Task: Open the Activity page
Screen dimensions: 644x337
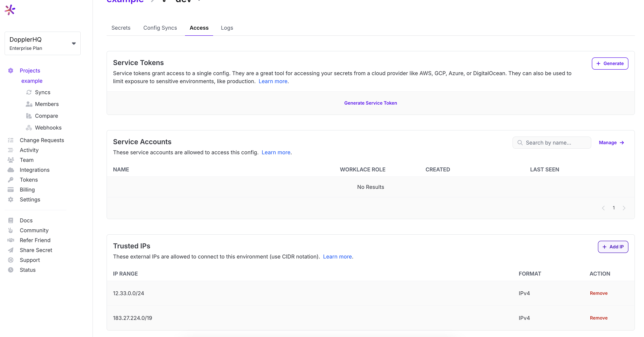Action: tap(29, 150)
